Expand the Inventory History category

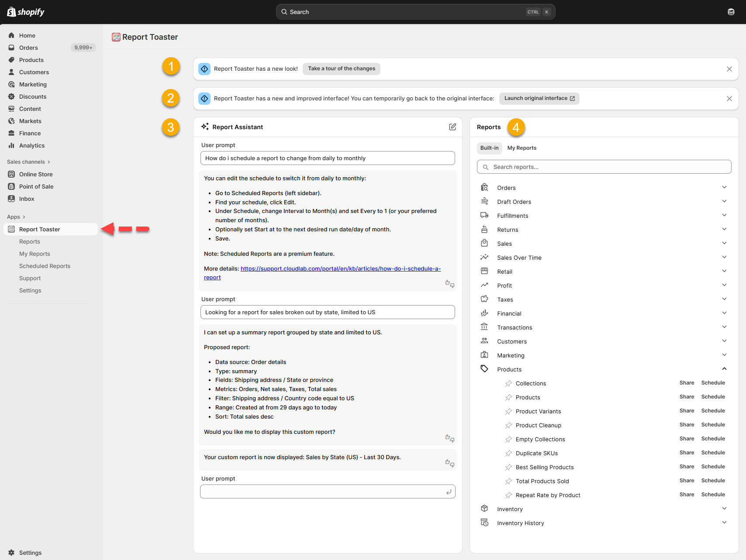[x=724, y=523]
